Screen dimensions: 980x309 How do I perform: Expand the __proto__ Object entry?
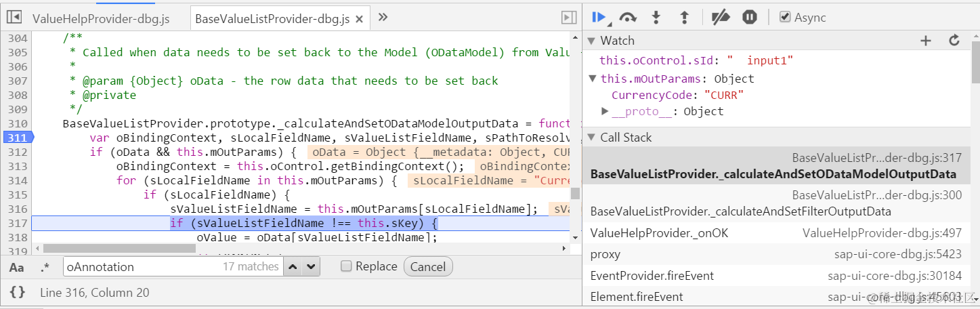(605, 111)
